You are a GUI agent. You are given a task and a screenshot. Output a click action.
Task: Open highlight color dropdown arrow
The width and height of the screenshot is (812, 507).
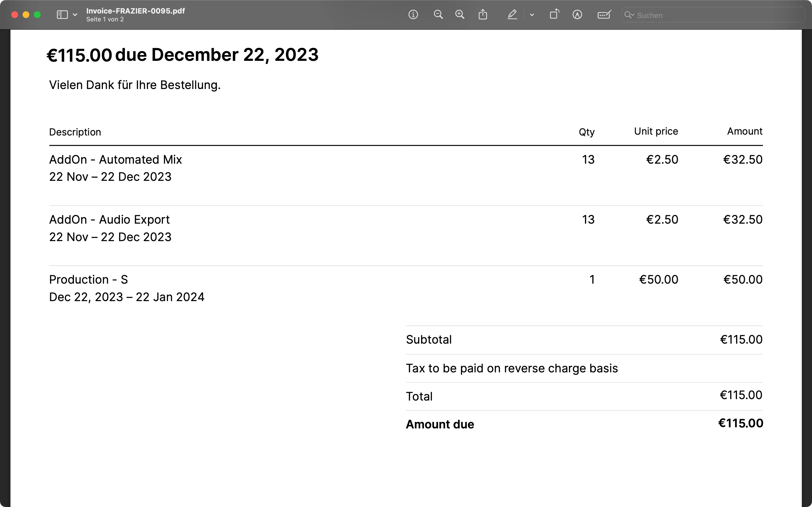coord(532,15)
